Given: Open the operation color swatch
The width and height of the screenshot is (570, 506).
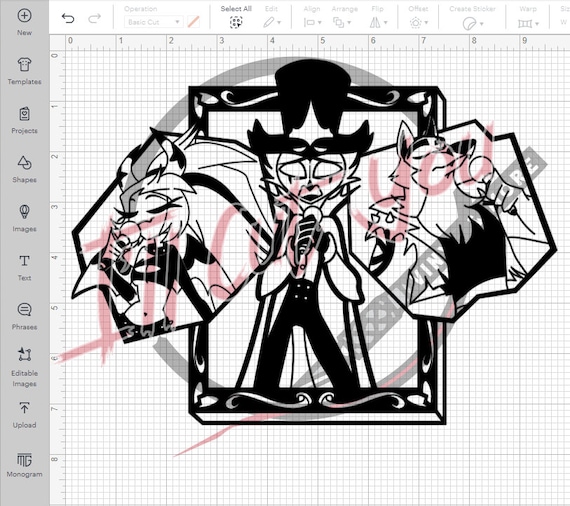Looking at the screenshot, I should (193, 22).
